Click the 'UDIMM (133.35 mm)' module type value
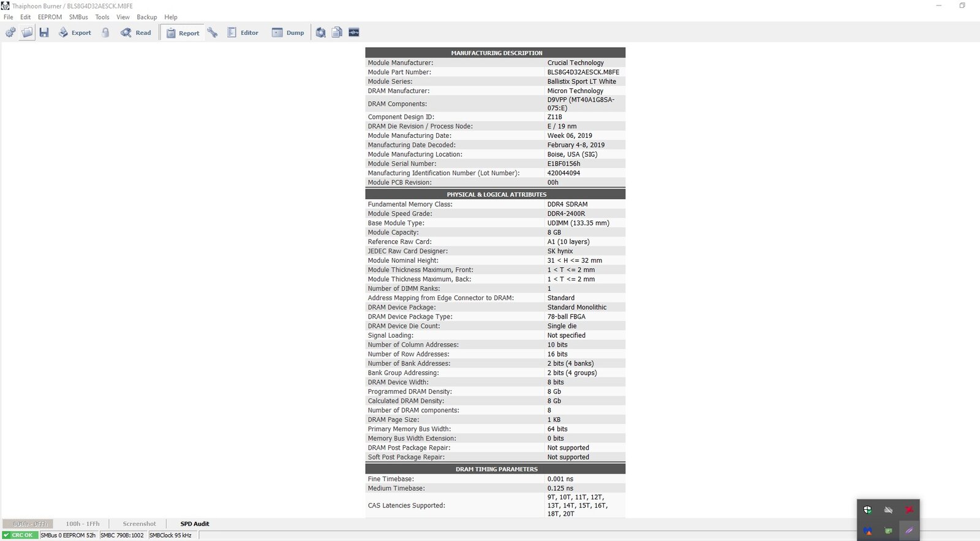980x541 pixels. (578, 223)
